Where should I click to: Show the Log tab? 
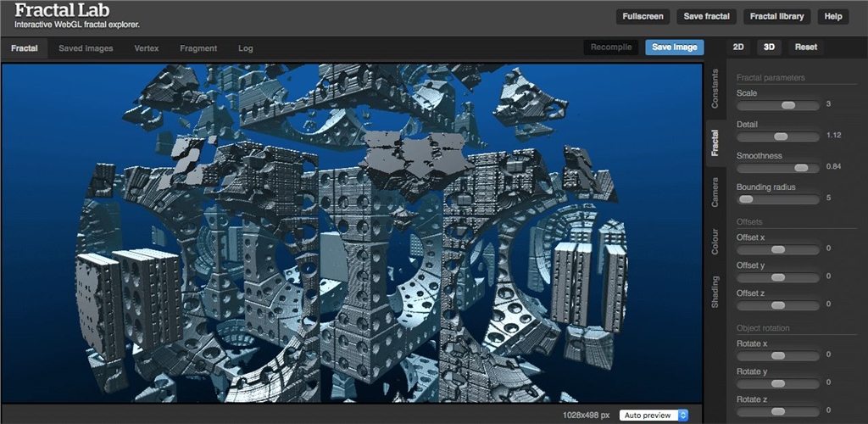click(245, 48)
